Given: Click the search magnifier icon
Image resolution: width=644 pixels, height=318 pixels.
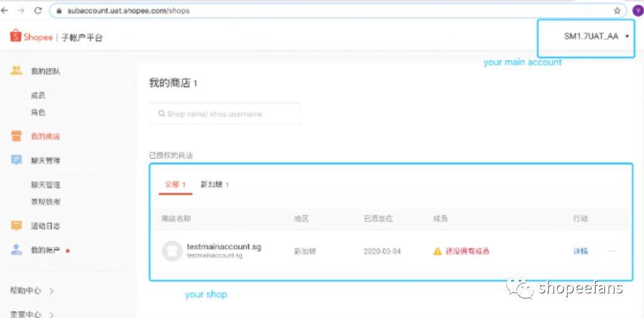Looking at the screenshot, I should coord(162,114).
